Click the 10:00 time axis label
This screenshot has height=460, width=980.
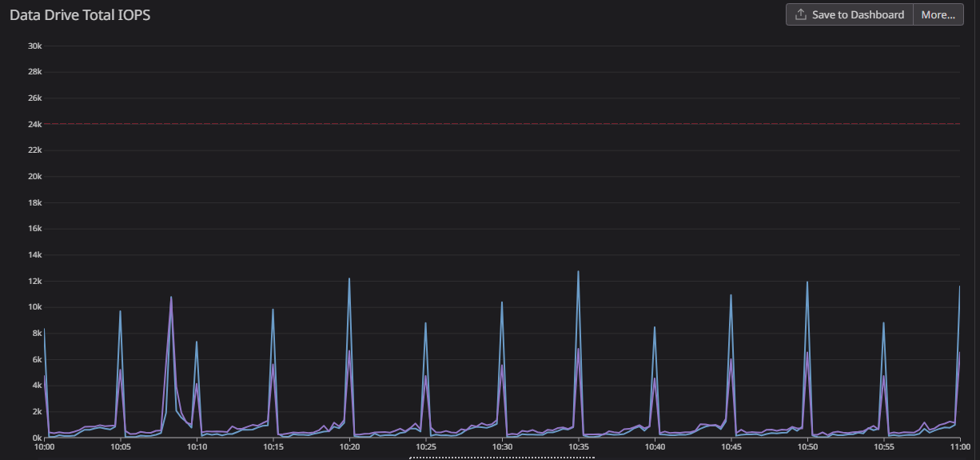point(44,446)
